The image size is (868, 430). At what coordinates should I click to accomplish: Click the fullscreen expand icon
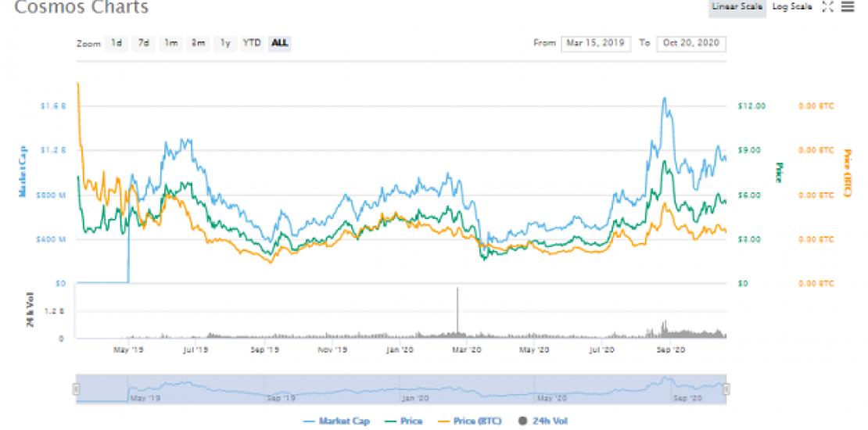(829, 7)
